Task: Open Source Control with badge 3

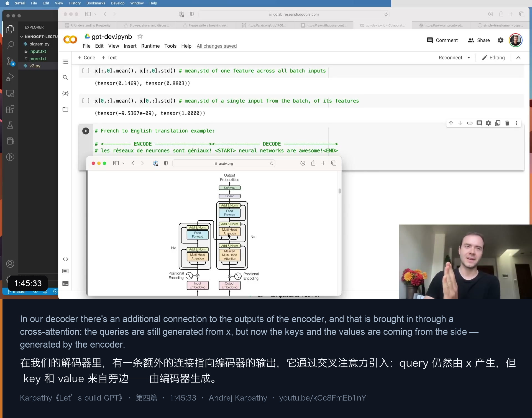Action: pos(10,61)
